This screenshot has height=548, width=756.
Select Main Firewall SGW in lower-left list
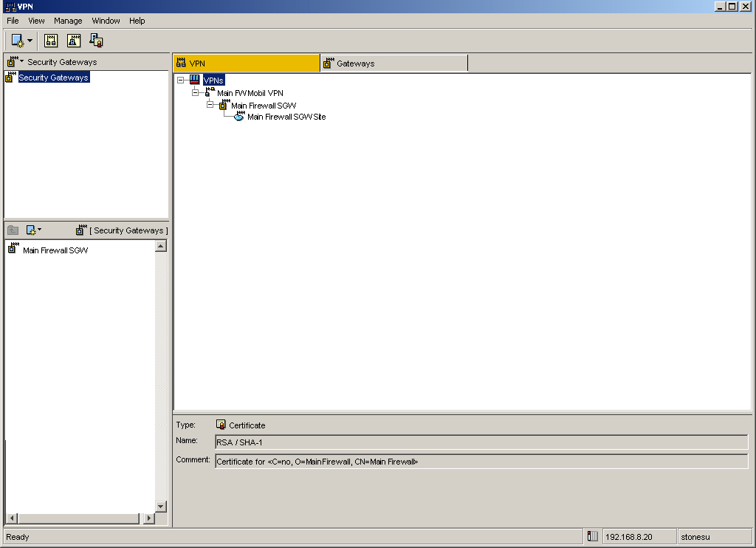click(x=55, y=250)
